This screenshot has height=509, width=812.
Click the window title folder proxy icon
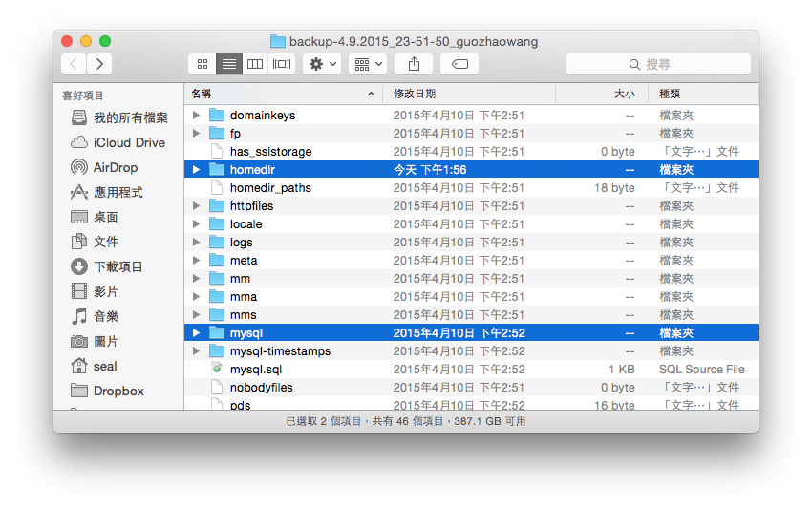click(278, 41)
